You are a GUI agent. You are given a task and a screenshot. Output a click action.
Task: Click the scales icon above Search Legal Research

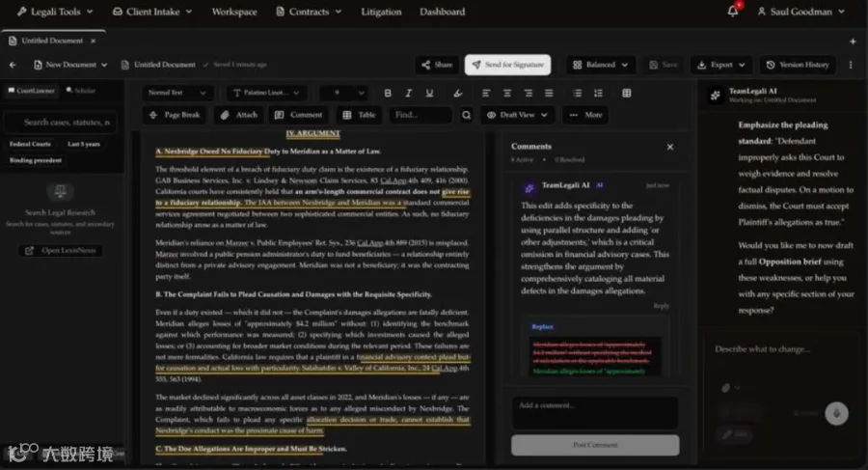(61, 192)
